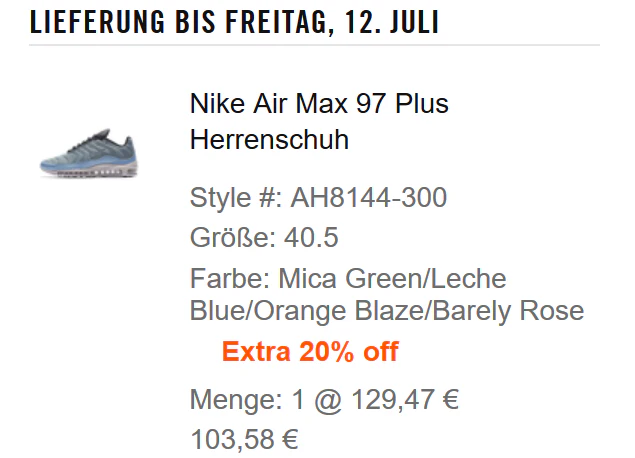Click the word Herrenschuh in product name
Image resolution: width=635 pixels, height=458 pixels.
pos(269,139)
